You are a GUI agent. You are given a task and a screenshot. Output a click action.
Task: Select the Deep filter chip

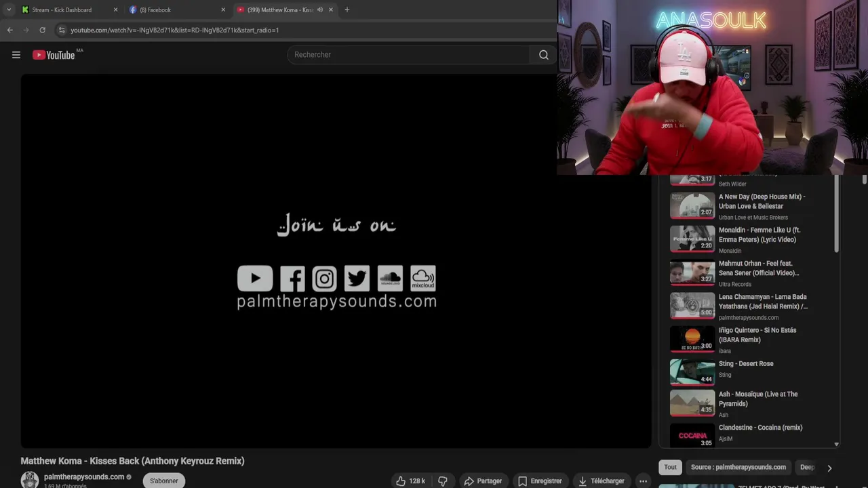coord(806,467)
